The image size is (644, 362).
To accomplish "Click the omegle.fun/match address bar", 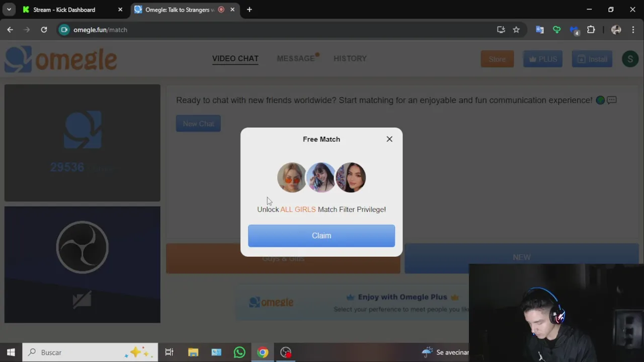I will click(x=282, y=30).
